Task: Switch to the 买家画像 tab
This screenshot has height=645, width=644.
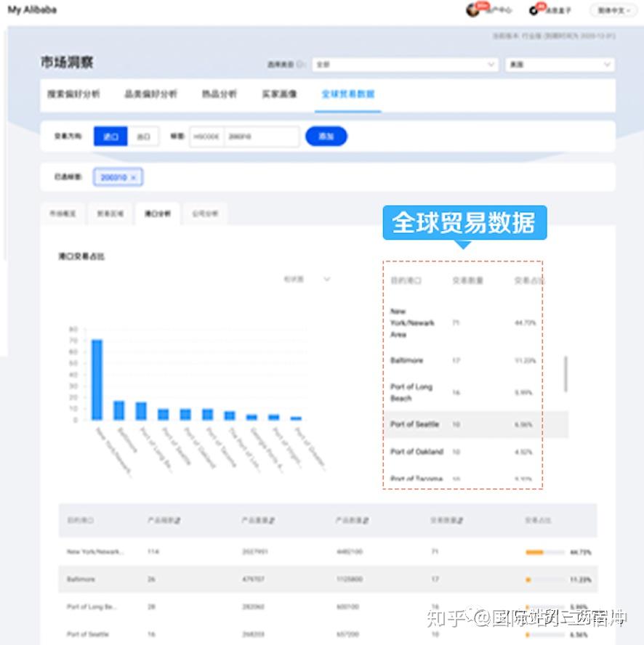Action: tap(279, 93)
